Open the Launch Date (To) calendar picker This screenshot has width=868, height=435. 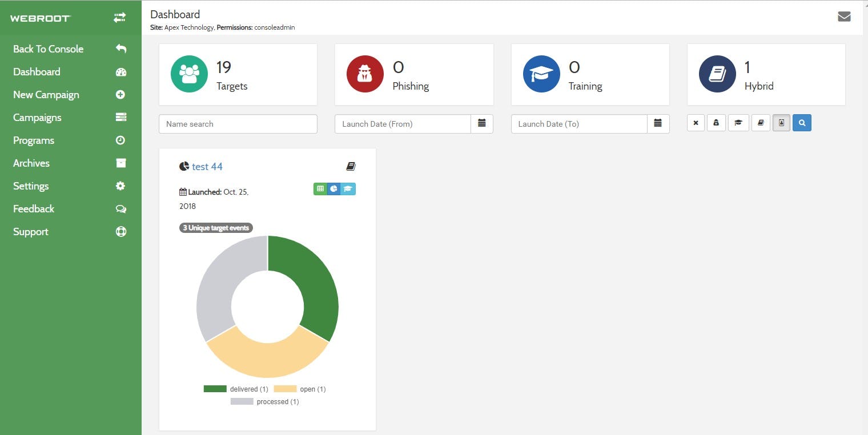pyautogui.click(x=658, y=123)
